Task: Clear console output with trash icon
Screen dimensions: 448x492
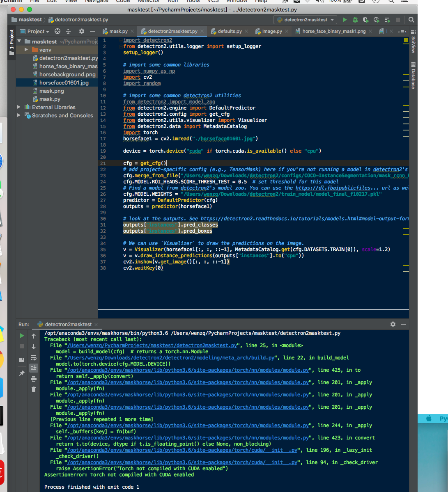Action: click(x=34, y=389)
